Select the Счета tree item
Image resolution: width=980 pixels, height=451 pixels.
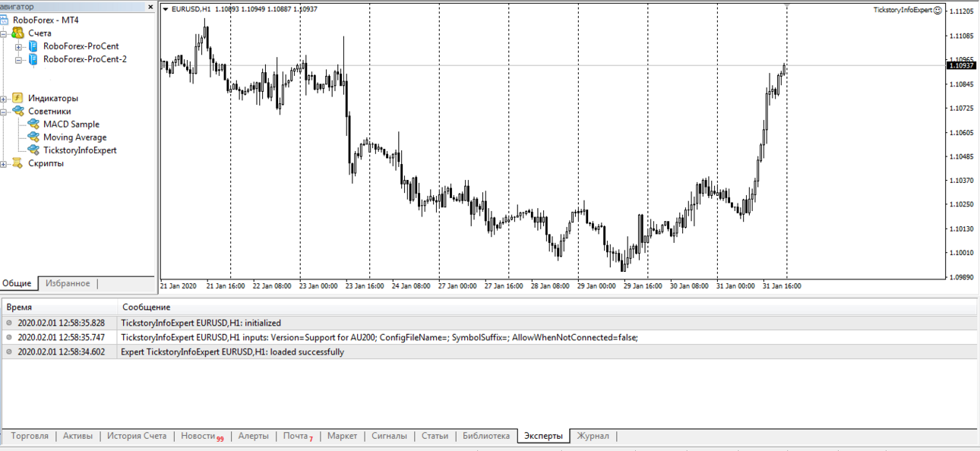[40, 33]
